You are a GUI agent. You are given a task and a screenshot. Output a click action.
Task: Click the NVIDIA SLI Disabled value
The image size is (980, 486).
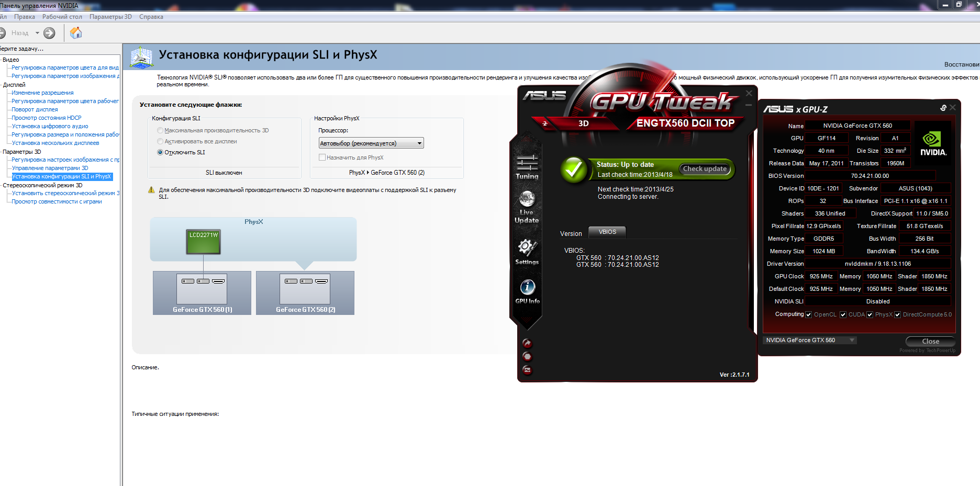[878, 301]
